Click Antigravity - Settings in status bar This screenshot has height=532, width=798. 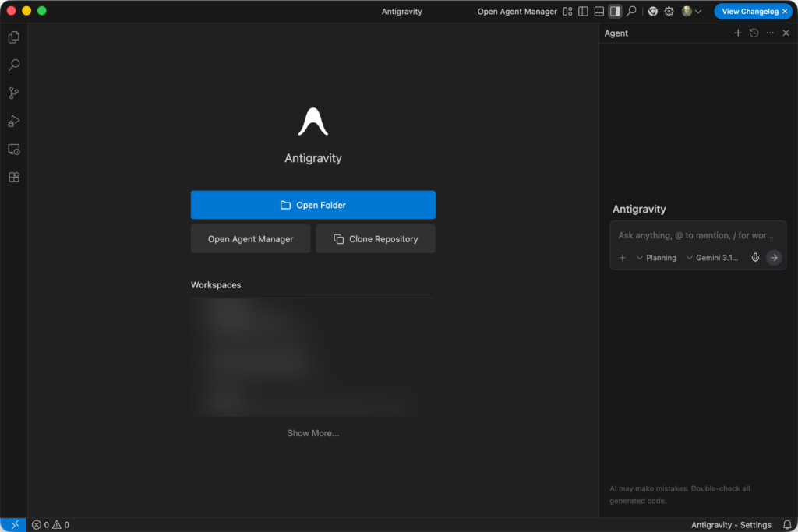coord(731,525)
